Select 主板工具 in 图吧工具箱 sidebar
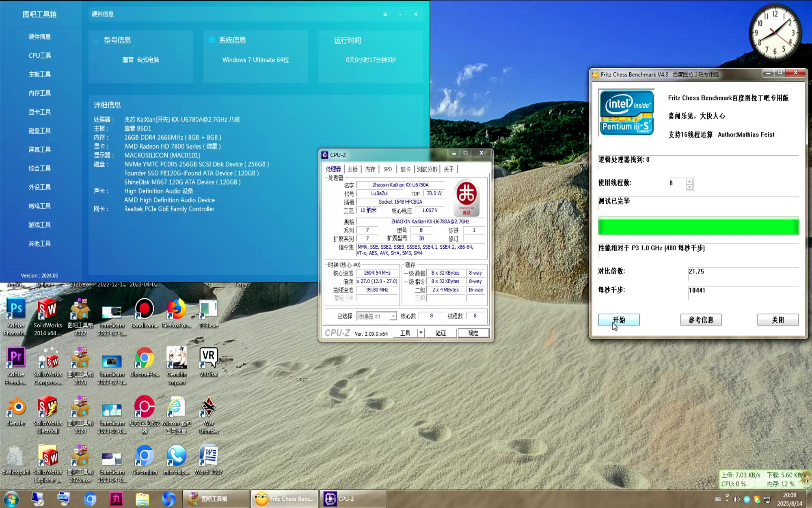 coord(40,74)
